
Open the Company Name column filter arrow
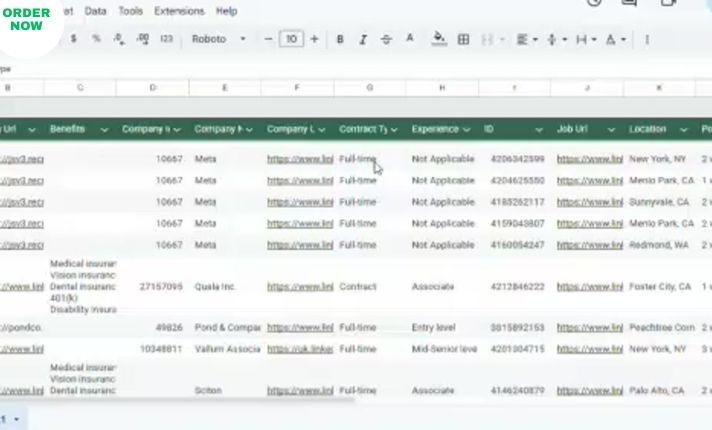click(x=249, y=130)
